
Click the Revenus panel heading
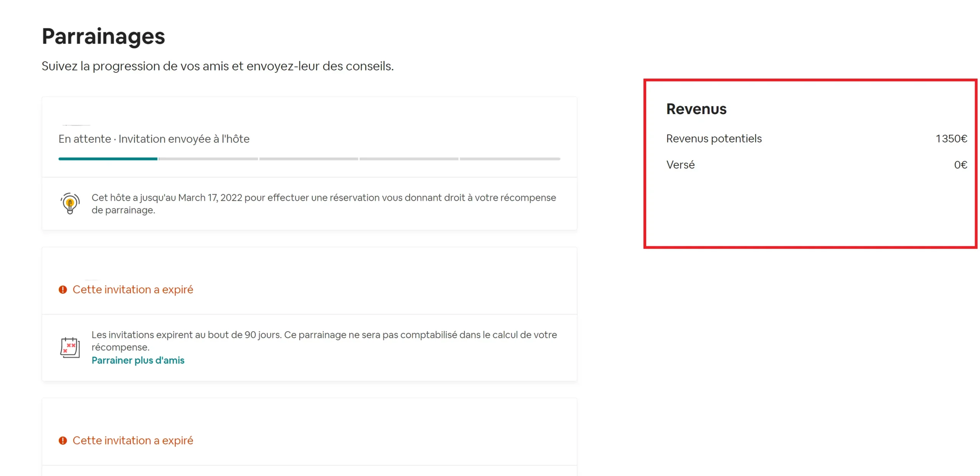point(696,109)
